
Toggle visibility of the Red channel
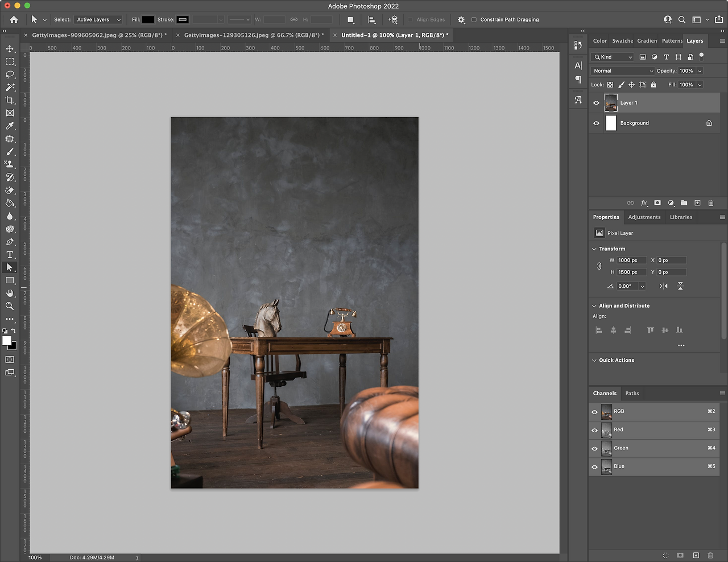coord(595,430)
